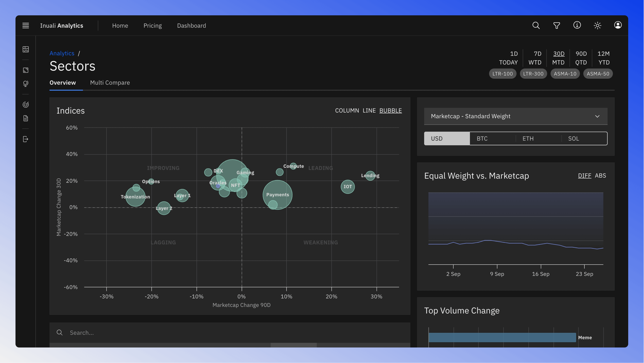The width and height of the screenshot is (644, 363).
Task: Select the Overview tab
Action: [63, 82]
